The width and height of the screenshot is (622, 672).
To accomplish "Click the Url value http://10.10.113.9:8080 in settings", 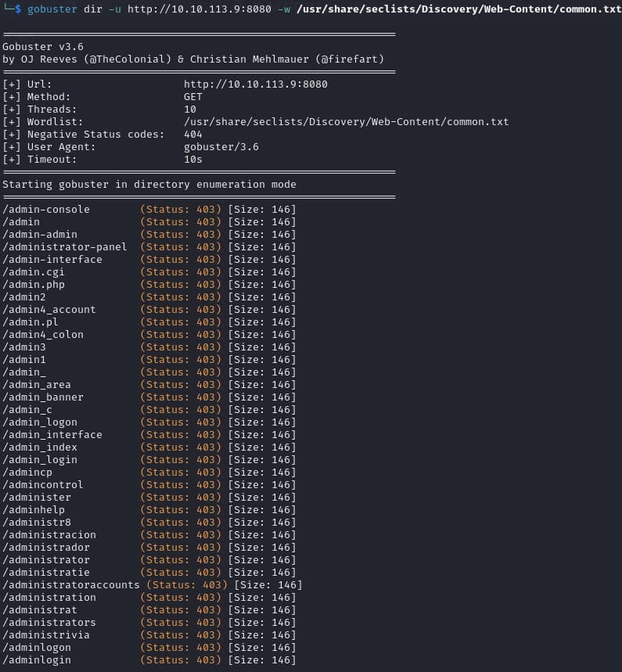I will (x=255, y=84).
